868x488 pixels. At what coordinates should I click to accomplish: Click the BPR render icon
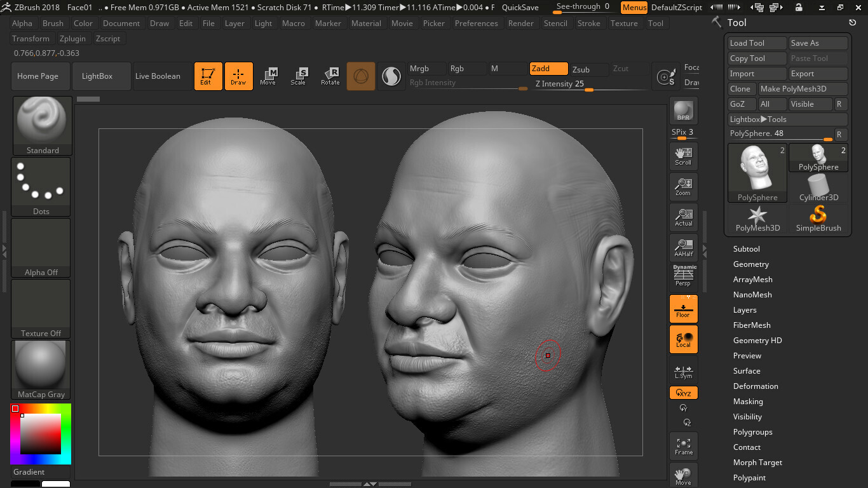683,110
